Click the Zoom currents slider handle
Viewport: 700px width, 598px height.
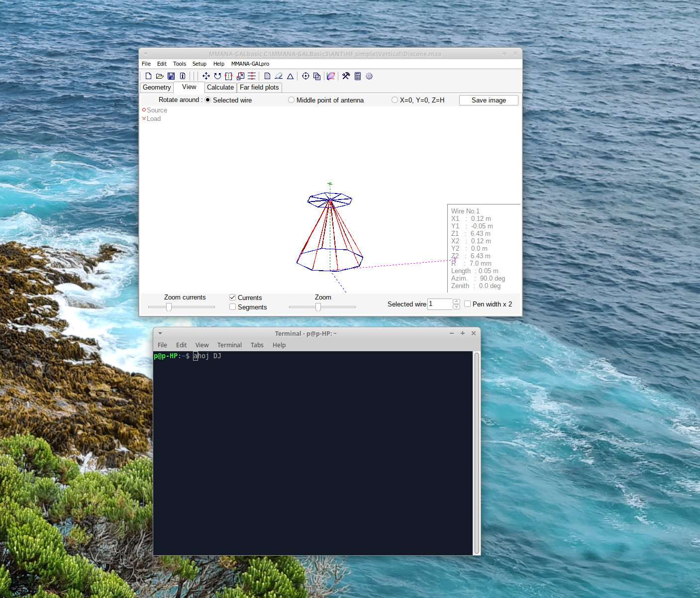pyautogui.click(x=169, y=307)
